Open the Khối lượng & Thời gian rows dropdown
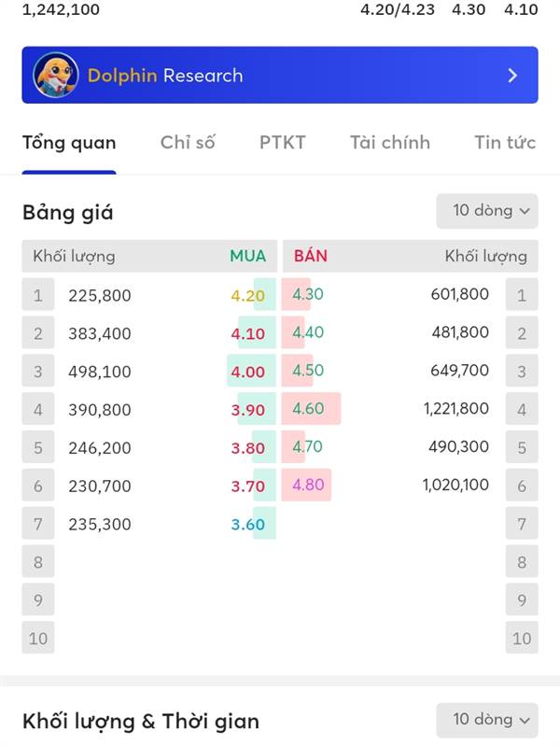560x747 pixels. point(487,719)
